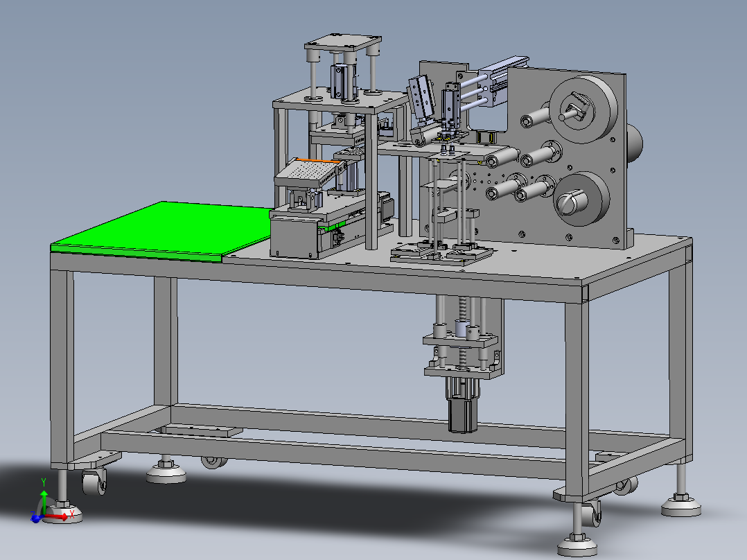Select the upper large reel on the back plate
The image size is (747, 560).
point(582,109)
